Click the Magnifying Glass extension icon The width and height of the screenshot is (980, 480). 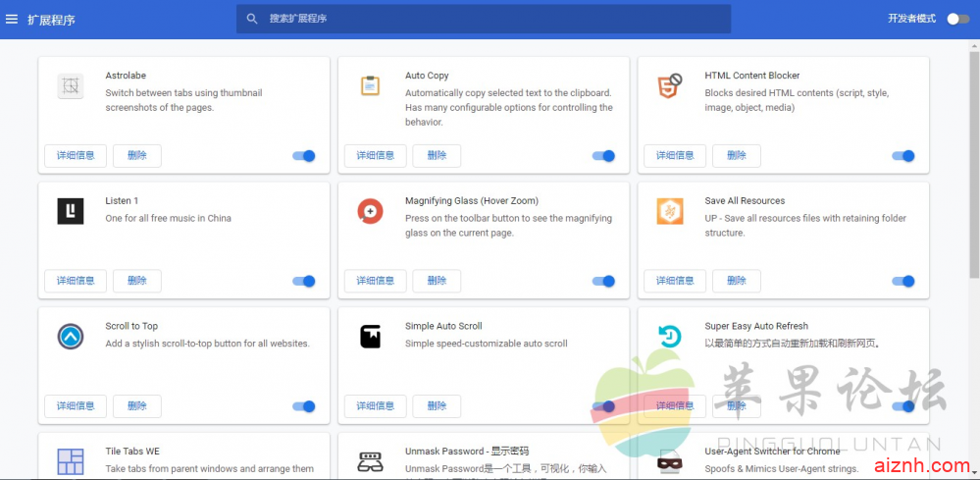click(x=370, y=211)
